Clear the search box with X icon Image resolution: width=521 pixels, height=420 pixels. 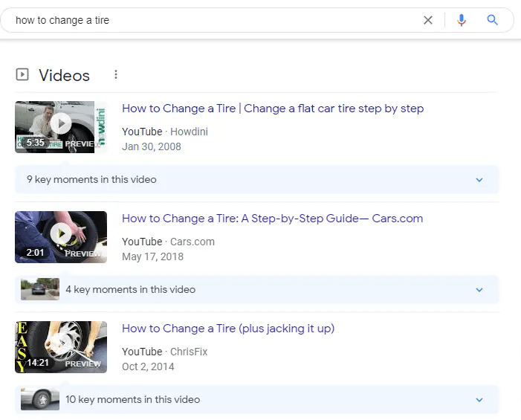pyautogui.click(x=428, y=20)
